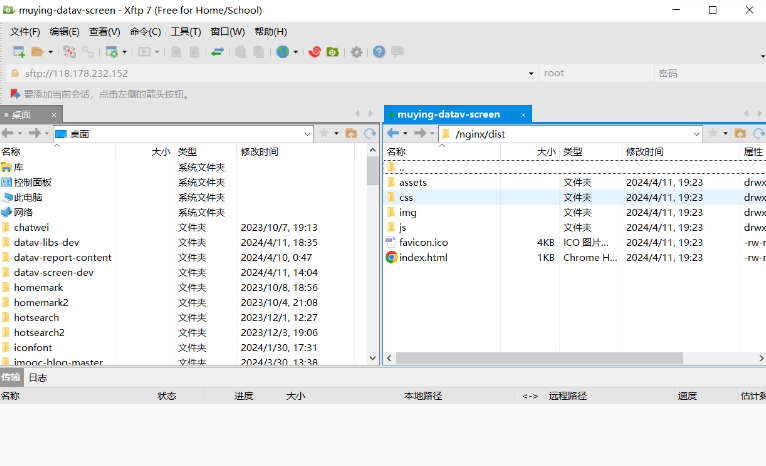Click the Disconnect toolbar icon
The height and width of the screenshot is (466, 766).
pos(69,51)
